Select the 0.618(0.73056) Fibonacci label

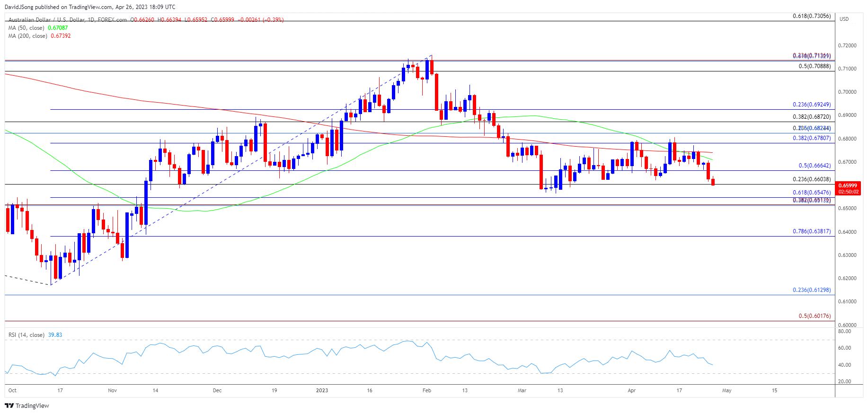812,16
